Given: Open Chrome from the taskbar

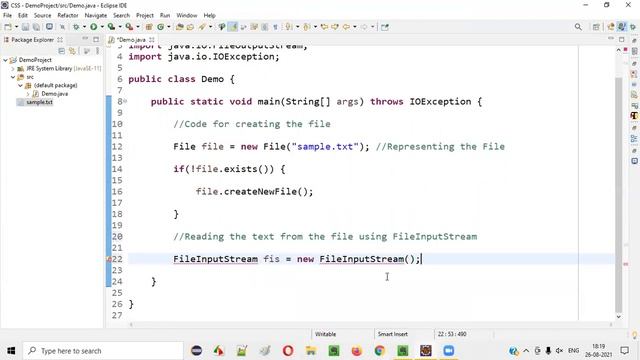Looking at the screenshot, I should pos(380,351).
